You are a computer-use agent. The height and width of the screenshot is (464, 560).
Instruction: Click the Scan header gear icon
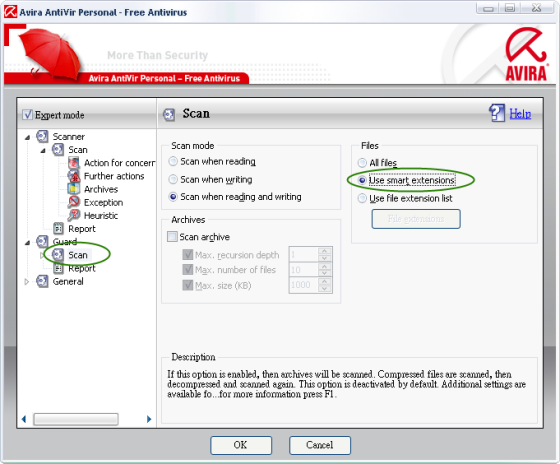tap(169, 115)
